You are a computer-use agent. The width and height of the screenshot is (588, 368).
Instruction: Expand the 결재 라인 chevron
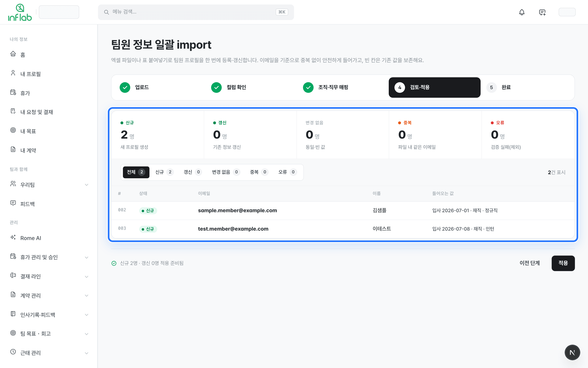coord(87,277)
